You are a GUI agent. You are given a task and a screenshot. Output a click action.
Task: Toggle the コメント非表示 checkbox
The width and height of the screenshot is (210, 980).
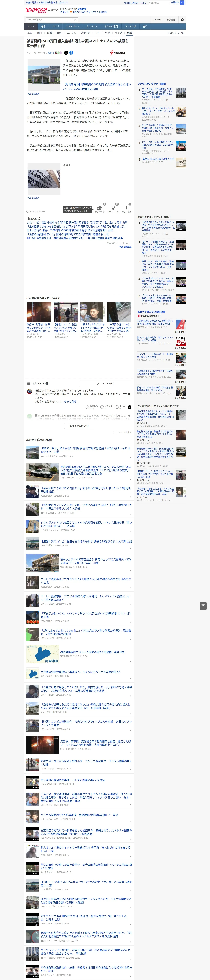[115, 433]
